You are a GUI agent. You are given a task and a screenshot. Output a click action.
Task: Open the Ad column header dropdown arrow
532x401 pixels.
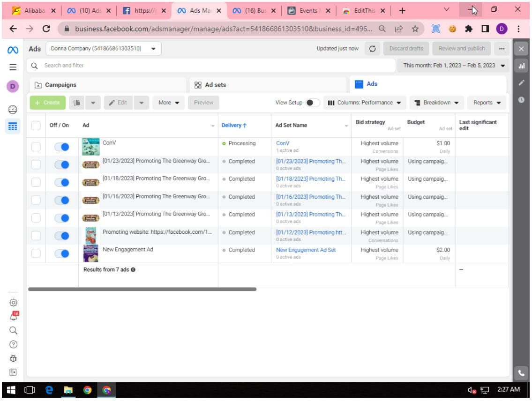pos(213,126)
